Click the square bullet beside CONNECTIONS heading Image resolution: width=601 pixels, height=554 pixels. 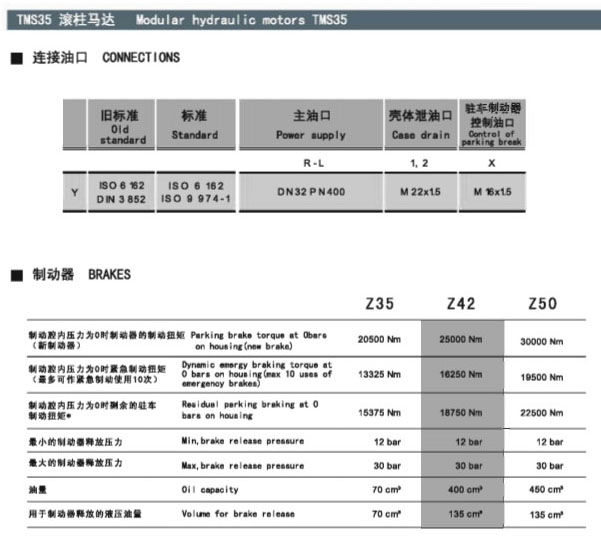click(14, 58)
